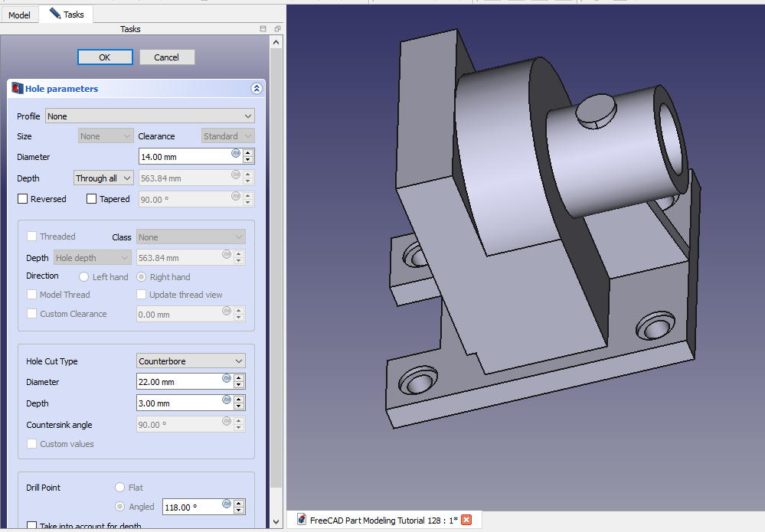Float the Tasks panel with undock icon
Image resolution: width=765 pixels, height=532 pixels.
click(276, 29)
